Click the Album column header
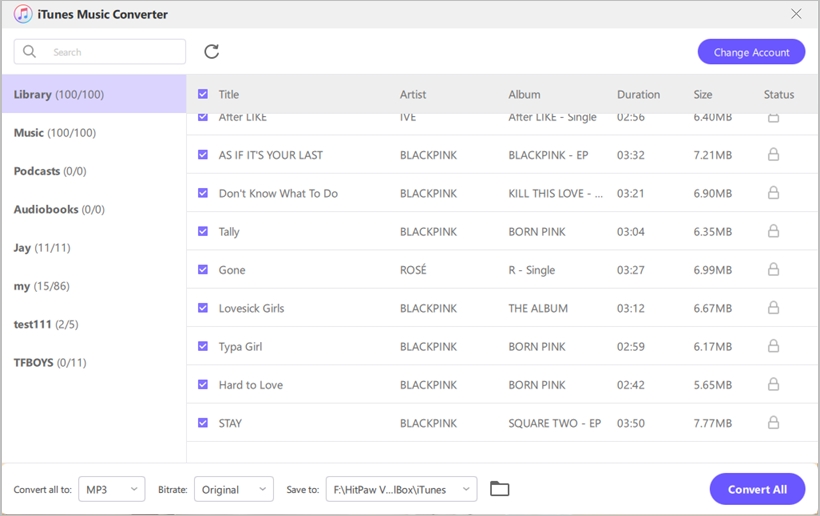This screenshot has height=516, width=820. click(524, 94)
